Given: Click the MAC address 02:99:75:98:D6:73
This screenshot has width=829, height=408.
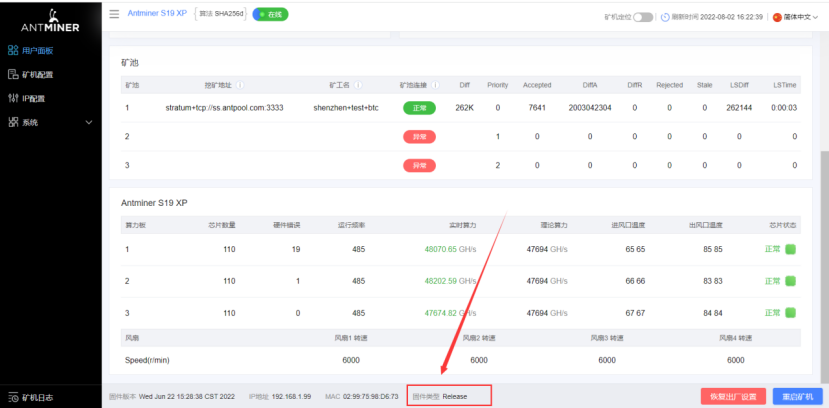Looking at the screenshot, I should pos(371,396).
